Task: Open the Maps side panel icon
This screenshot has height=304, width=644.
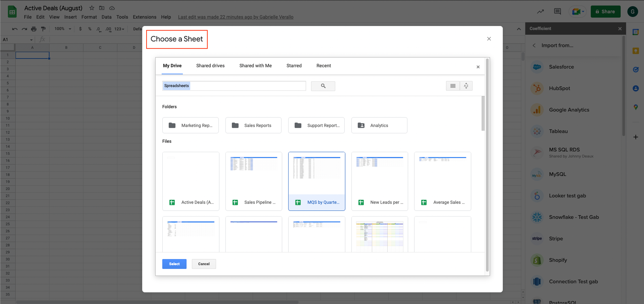Action: click(x=636, y=107)
